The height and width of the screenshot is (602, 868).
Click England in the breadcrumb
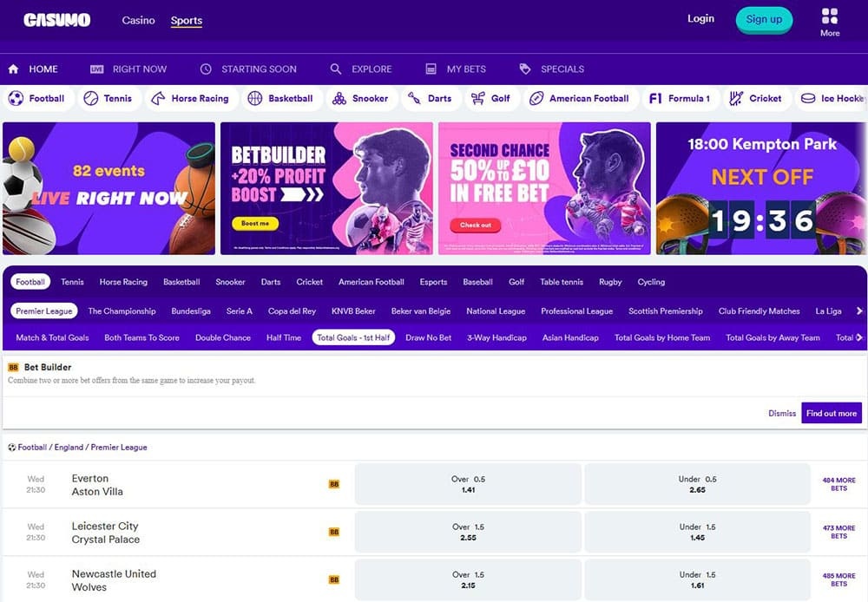(x=69, y=447)
